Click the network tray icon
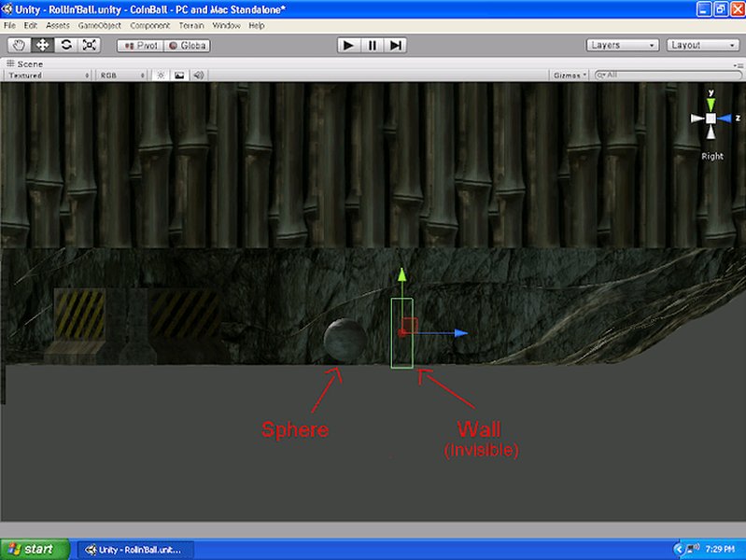The height and width of the screenshot is (560, 746). pos(688,550)
